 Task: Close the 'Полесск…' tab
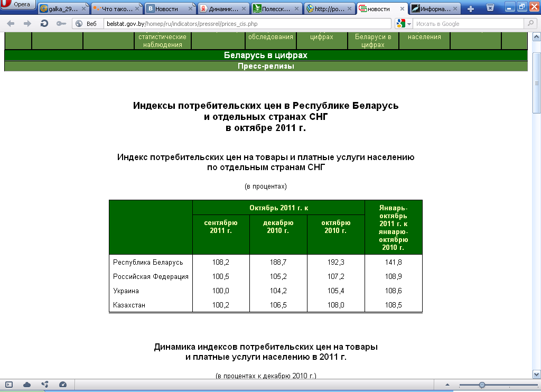pos(297,9)
